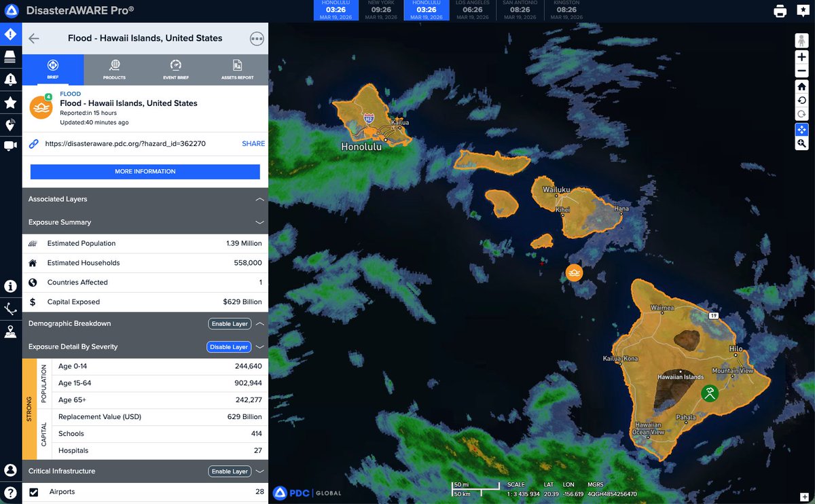Select the Layers icon in the sidebar
Image resolution: width=815 pixels, height=504 pixels.
pyautogui.click(x=10, y=56)
